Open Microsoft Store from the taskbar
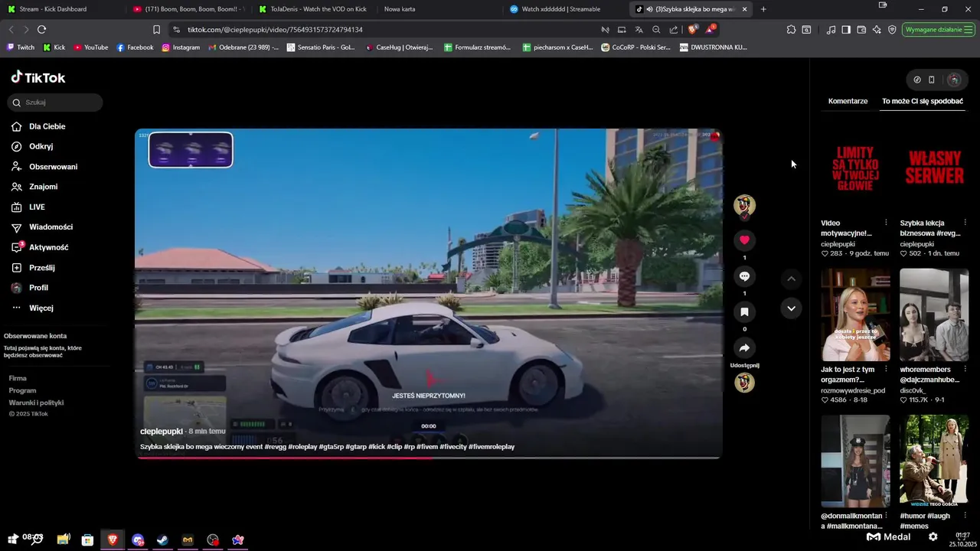Screen dimensions: 980x551 tap(87, 540)
